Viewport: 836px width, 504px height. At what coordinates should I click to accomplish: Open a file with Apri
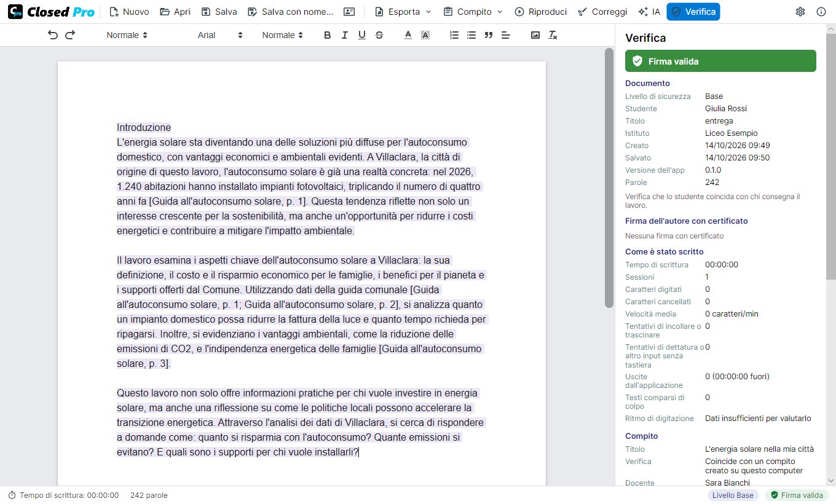pyautogui.click(x=175, y=12)
